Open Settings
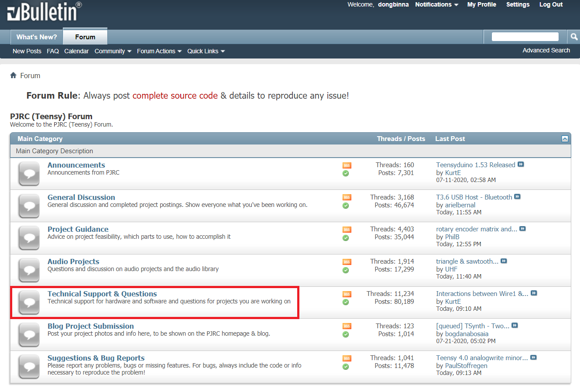The image size is (580, 392). (x=518, y=4)
